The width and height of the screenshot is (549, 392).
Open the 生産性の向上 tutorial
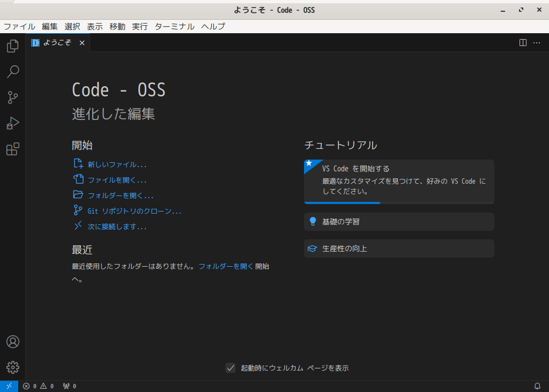(399, 248)
